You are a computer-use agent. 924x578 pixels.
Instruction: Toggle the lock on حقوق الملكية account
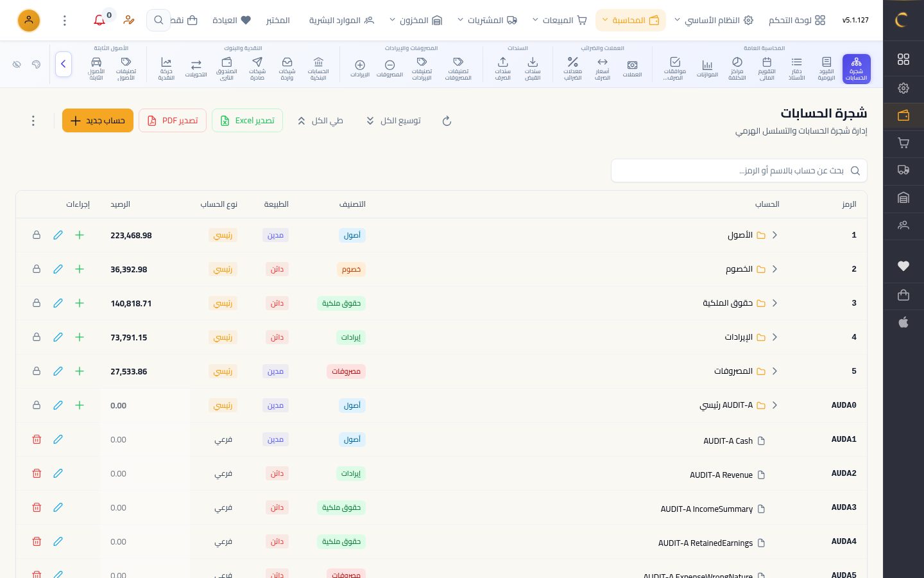click(37, 303)
